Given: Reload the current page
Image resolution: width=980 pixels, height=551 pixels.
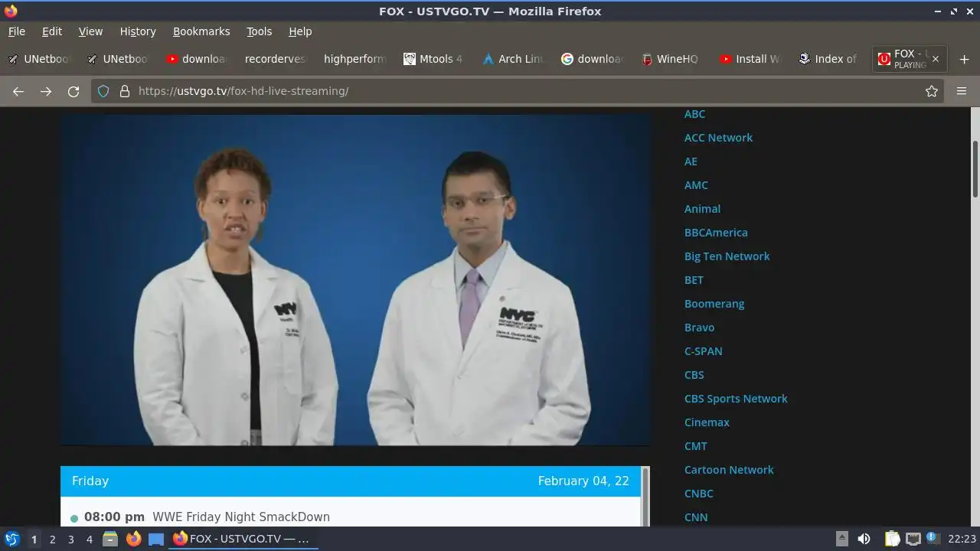Looking at the screenshot, I should click(x=73, y=91).
